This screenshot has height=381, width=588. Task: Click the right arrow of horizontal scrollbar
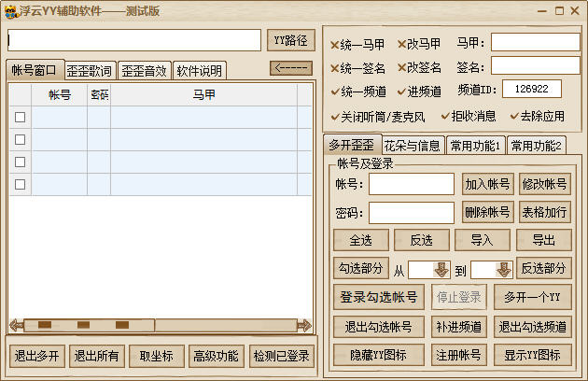304,325
